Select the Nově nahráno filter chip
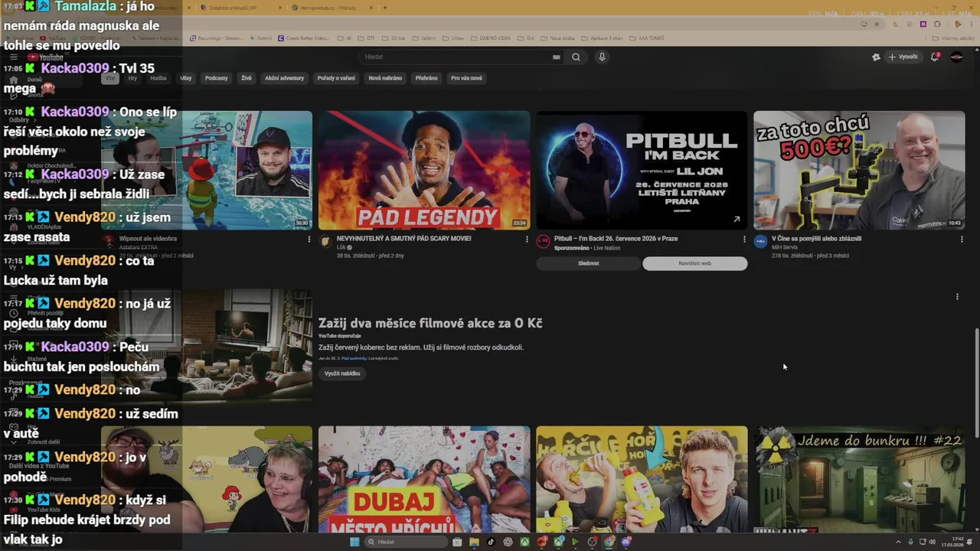 point(385,78)
